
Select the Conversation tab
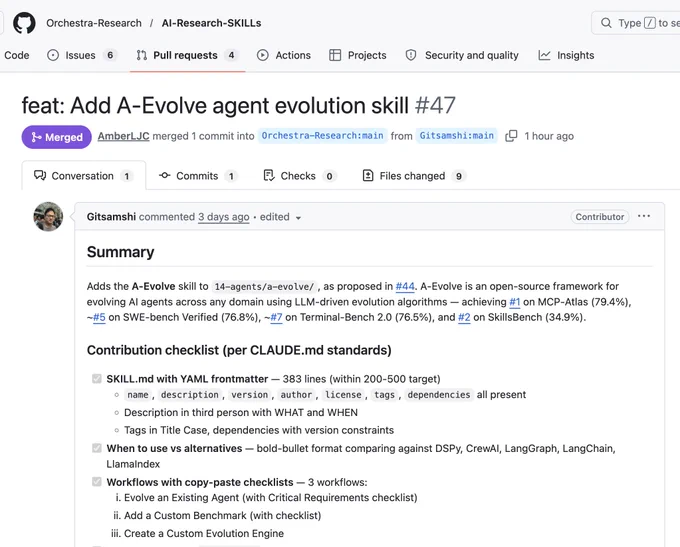(x=84, y=176)
